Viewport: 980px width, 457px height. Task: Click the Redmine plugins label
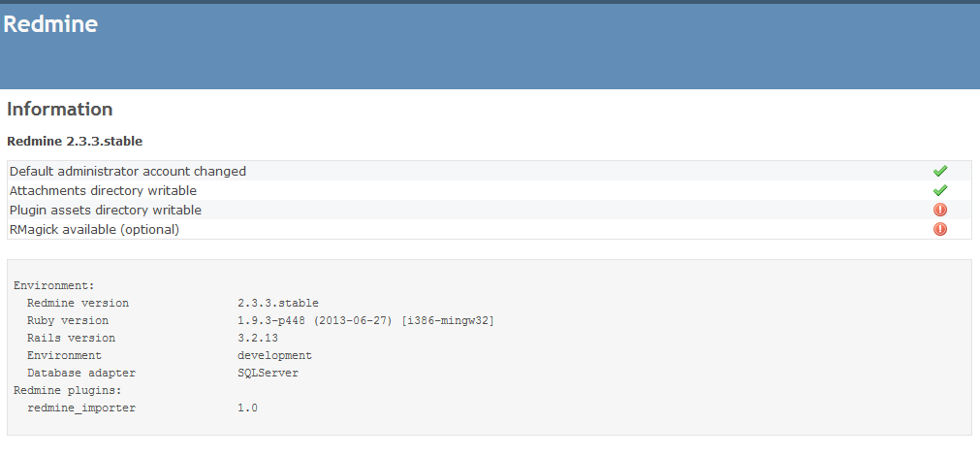pyautogui.click(x=68, y=391)
